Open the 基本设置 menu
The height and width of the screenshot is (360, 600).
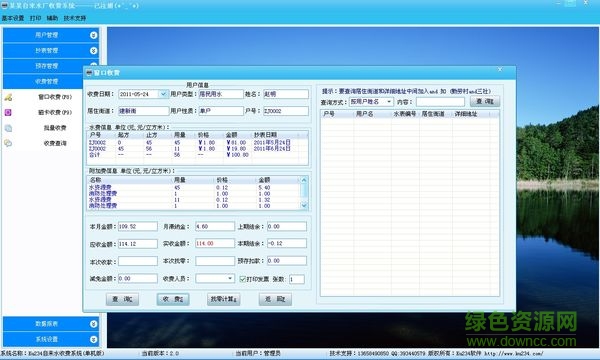point(13,18)
